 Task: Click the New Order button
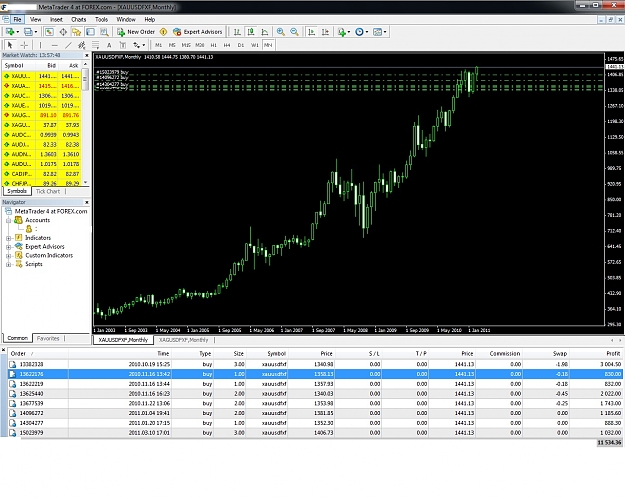[x=136, y=32]
